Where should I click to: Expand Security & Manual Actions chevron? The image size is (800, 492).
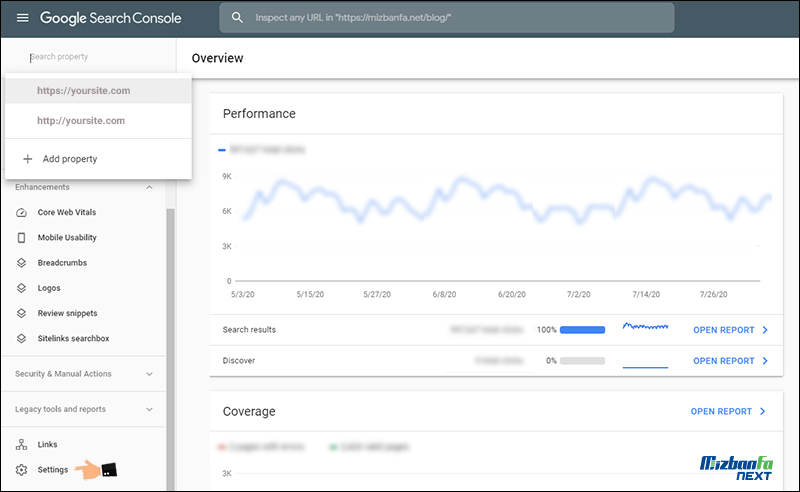click(x=149, y=374)
